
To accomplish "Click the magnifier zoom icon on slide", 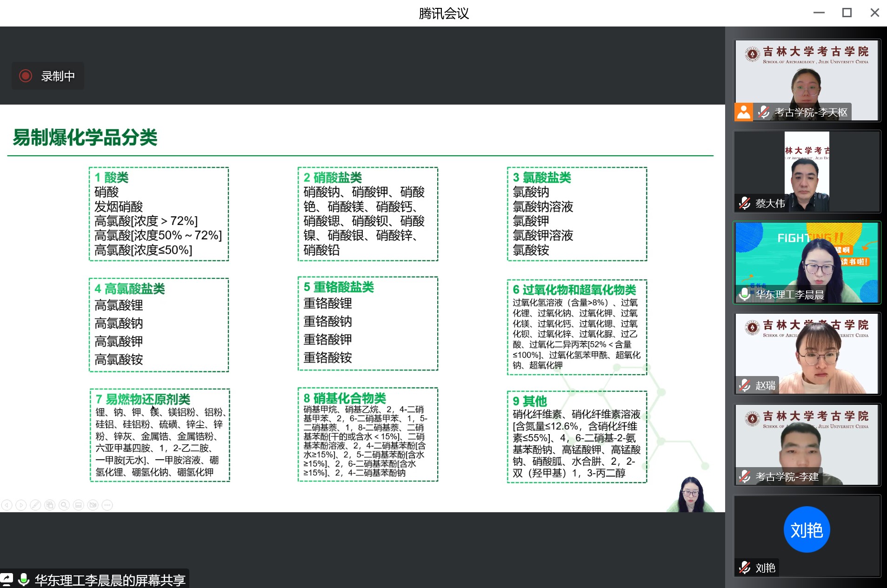I will point(64,505).
